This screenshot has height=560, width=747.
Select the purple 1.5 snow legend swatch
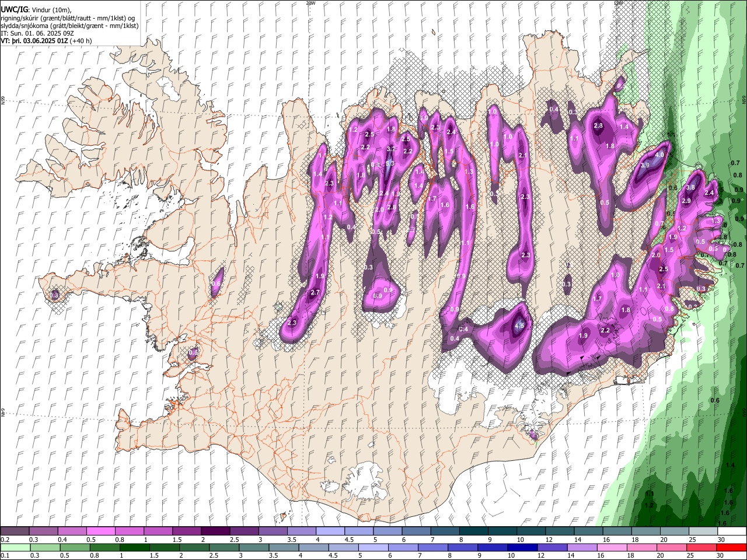(186, 531)
